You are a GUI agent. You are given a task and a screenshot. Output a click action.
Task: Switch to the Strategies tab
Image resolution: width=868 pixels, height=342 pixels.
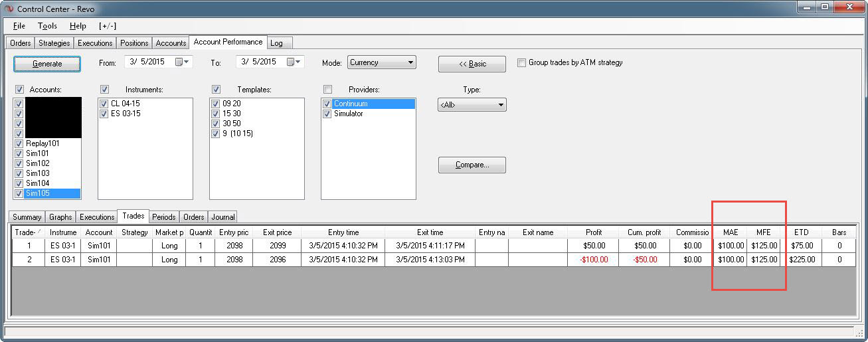(54, 43)
